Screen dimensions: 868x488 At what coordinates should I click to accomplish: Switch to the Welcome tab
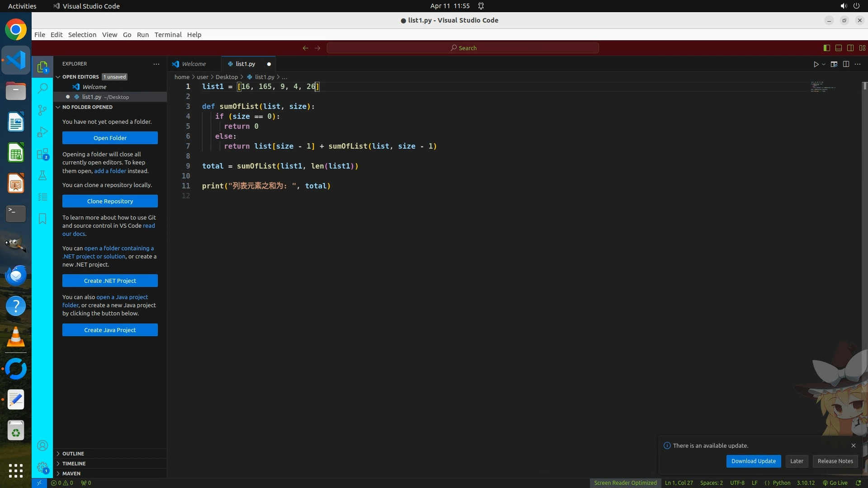[x=193, y=64]
